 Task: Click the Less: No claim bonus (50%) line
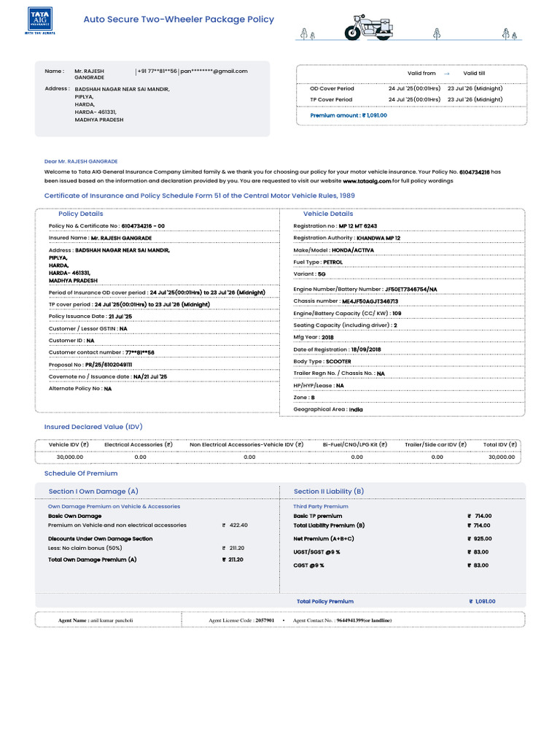(85, 548)
